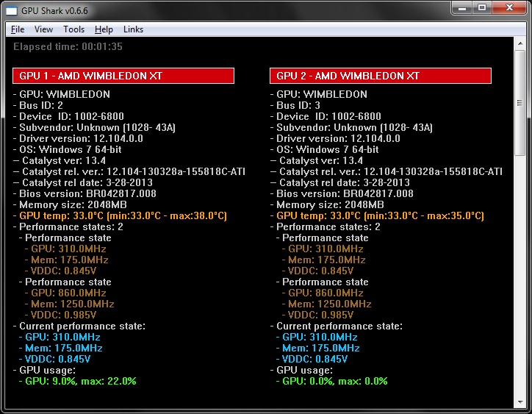Click GPU temp line with max:38.0°C
Image resolution: width=532 pixels, height=414 pixels.
pos(120,215)
